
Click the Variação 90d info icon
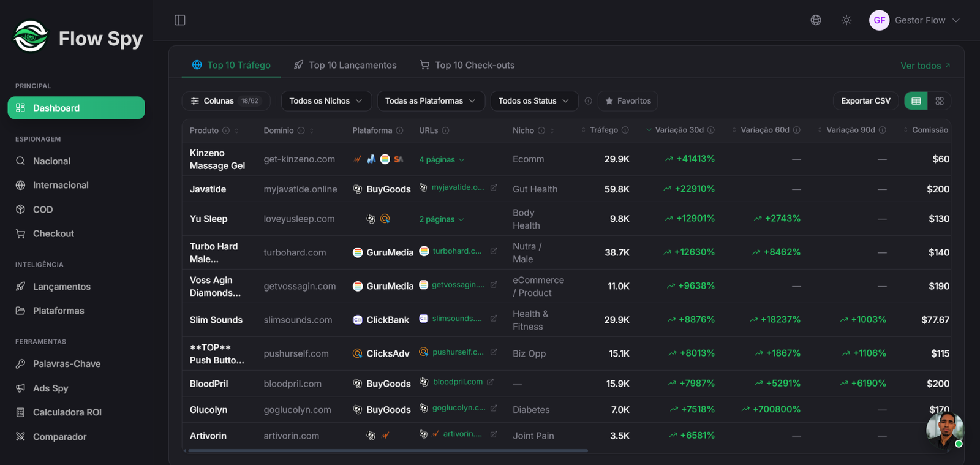coord(883,130)
